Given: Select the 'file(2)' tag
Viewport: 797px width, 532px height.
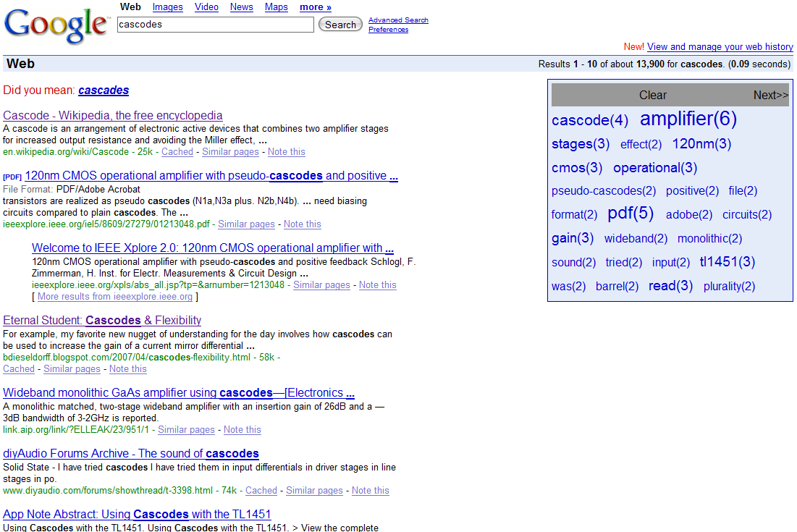Looking at the screenshot, I should 743,191.
